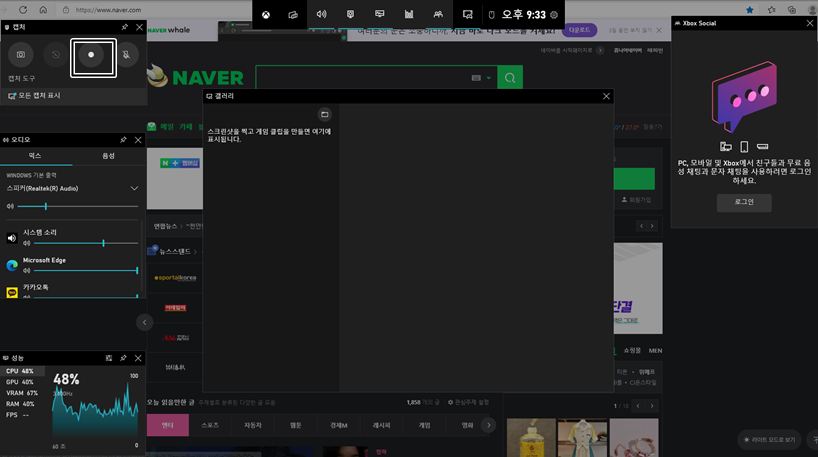
Task: Click the KakaoTalk app icon in Audio
Action: (12, 293)
